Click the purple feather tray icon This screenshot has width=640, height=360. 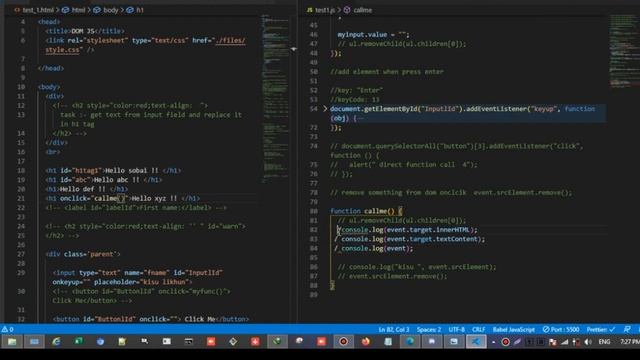[x=517, y=342]
